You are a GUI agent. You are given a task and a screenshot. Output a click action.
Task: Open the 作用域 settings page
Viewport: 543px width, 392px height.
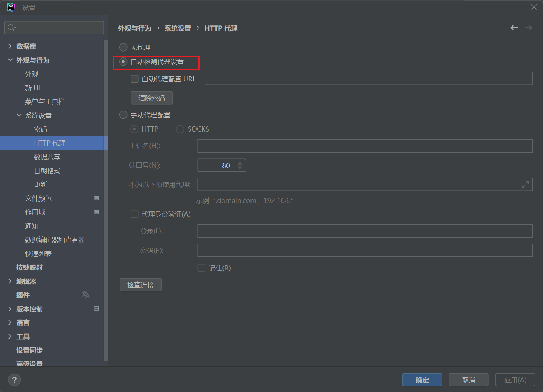(x=35, y=212)
